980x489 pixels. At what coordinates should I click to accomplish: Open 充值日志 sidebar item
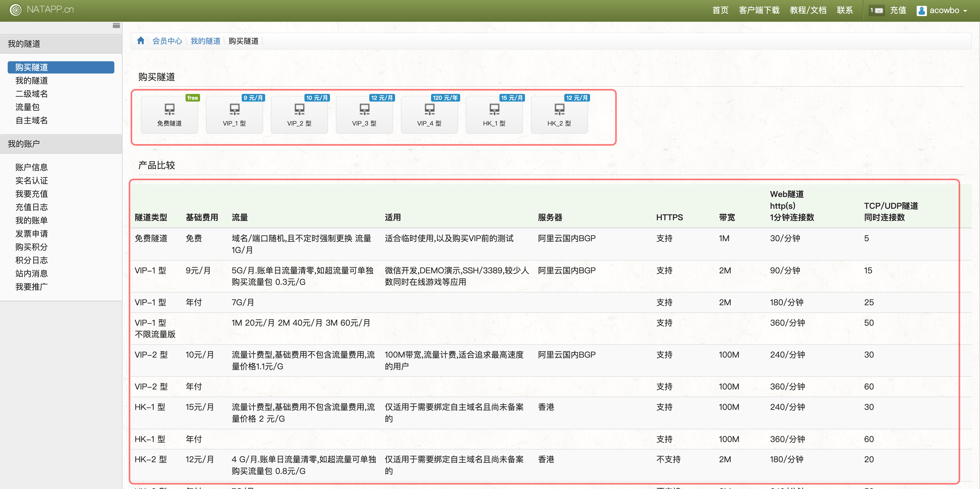click(32, 207)
